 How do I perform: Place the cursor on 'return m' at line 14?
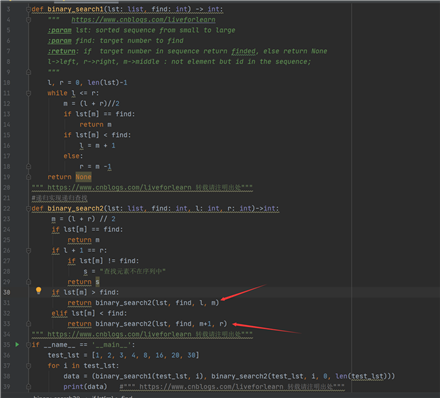coord(95,124)
